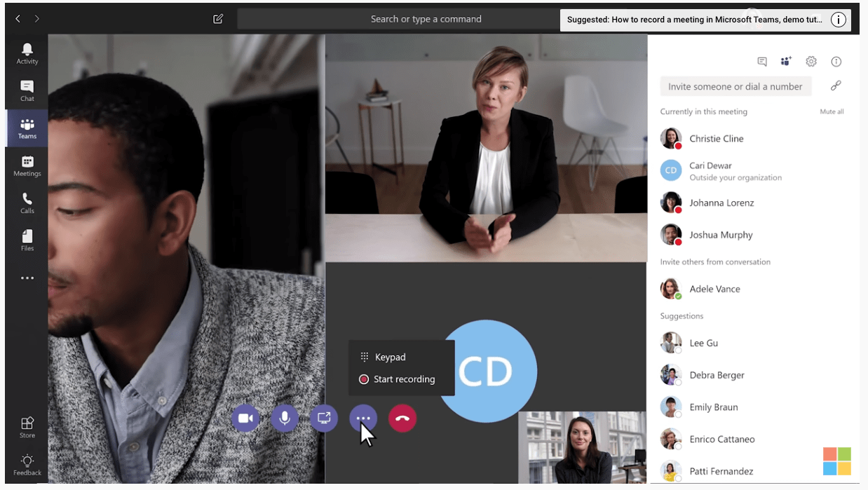The width and height of the screenshot is (868, 490).
Task: Copy the meeting join link icon
Action: tap(836, 86)
